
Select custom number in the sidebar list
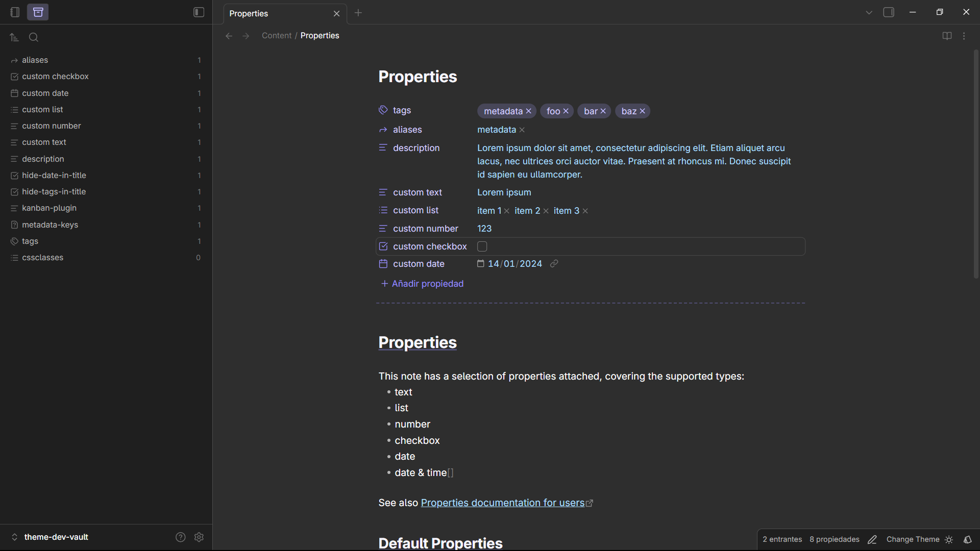click(106, 126)
